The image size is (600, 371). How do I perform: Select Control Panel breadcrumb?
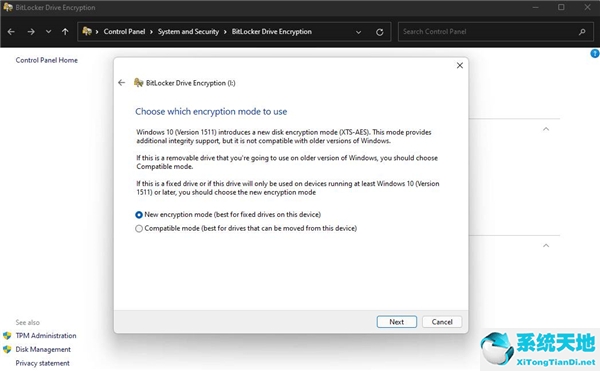pos(124,32)
